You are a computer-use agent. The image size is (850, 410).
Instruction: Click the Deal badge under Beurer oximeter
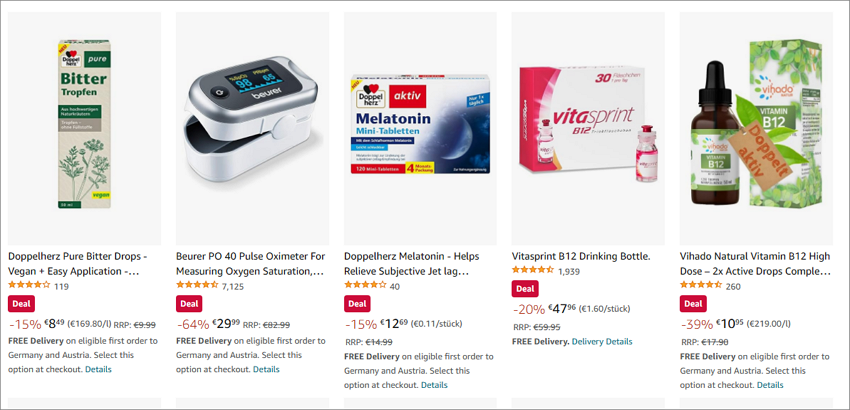coord(189,304)
